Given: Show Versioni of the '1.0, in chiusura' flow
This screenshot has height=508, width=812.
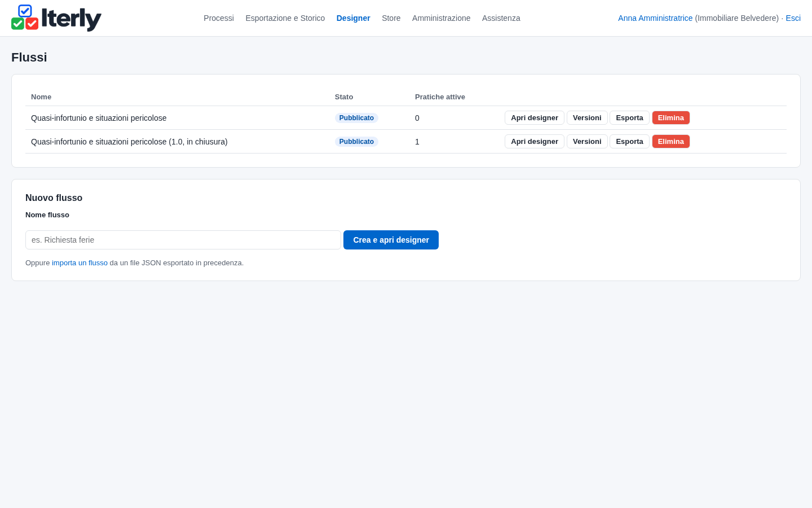Looking at the screenshot, I should click(x=587, y=142).
